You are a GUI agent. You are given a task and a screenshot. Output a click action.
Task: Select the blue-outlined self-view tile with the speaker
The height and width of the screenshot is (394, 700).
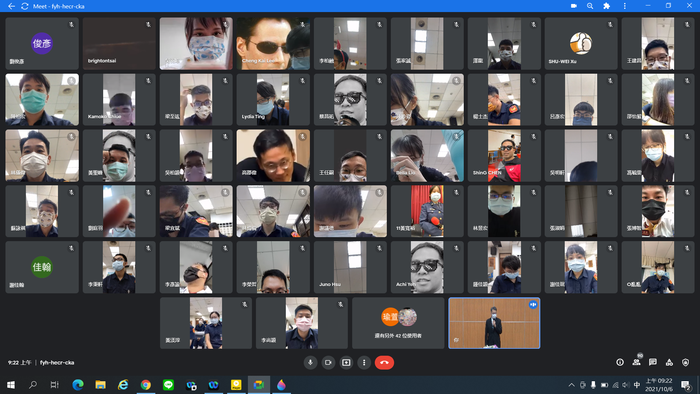click(x=494, y=323)
